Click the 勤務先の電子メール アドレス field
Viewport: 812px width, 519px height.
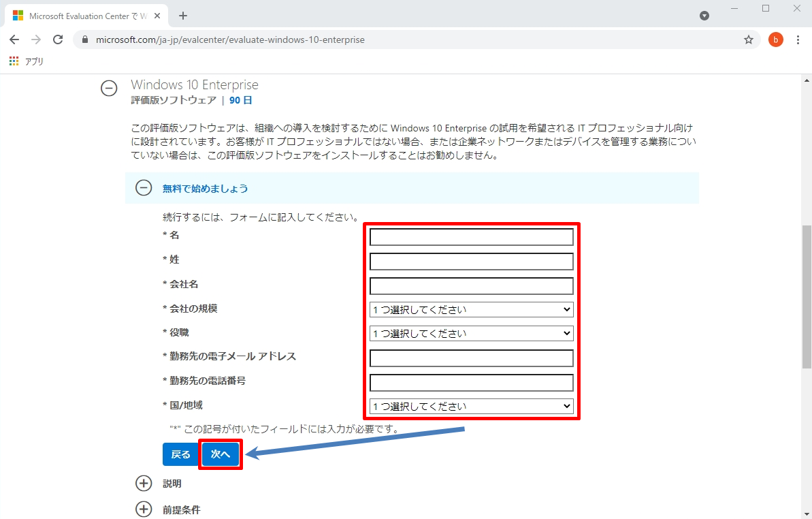pyautogui.click(x=471, y=358)
